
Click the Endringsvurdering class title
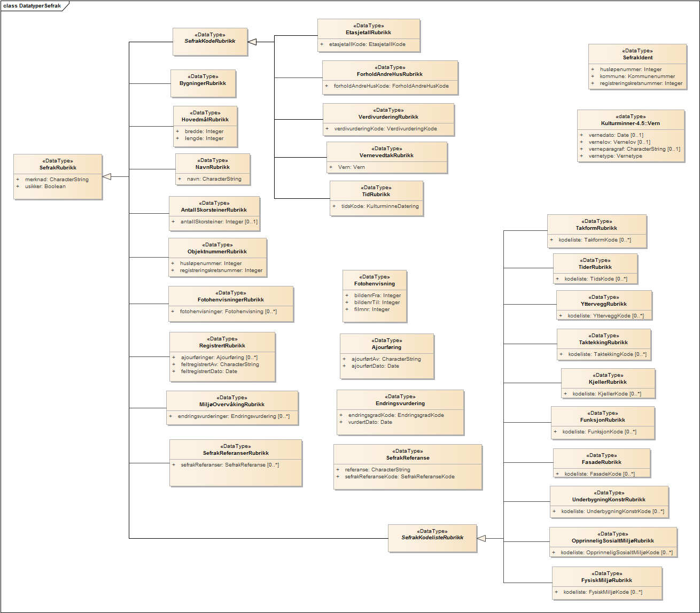(400, 404)
